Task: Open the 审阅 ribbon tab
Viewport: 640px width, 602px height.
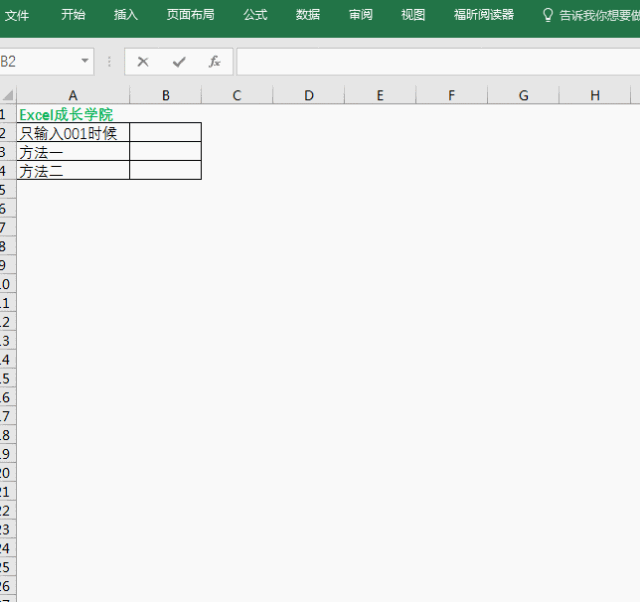Action: pyautogui.click(x=360, y=15)
